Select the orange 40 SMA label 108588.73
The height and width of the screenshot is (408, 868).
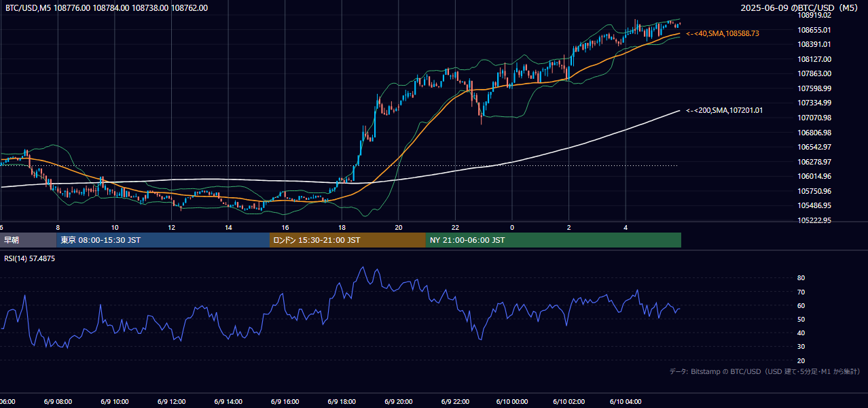tap(723, 33)
